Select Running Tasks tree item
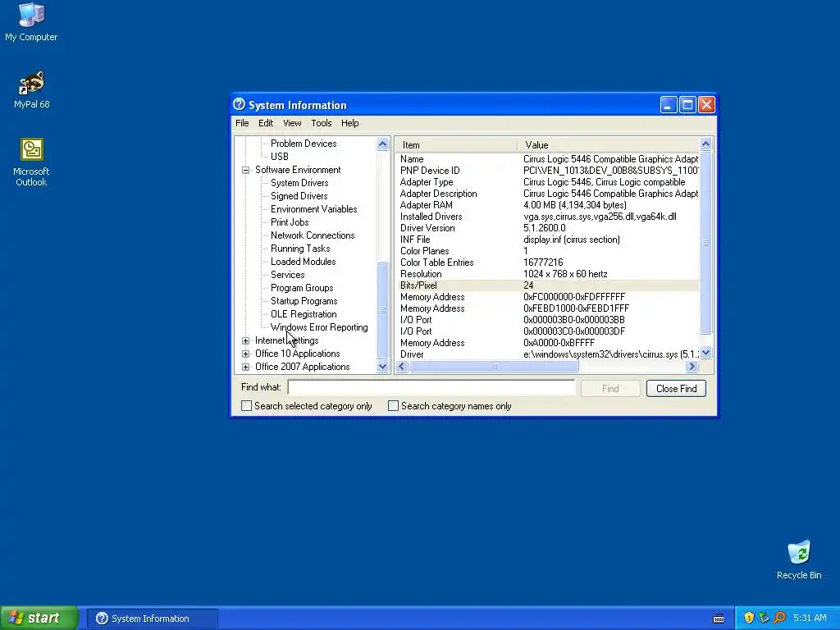Screen dimensions: 840x630 (x=300, y=249)
